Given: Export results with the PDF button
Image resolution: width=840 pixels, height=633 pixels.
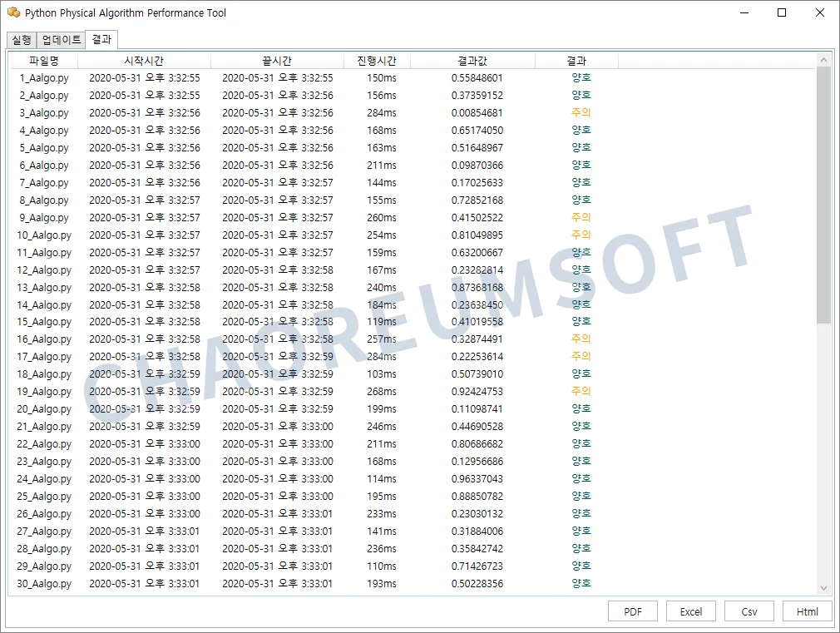Looking at the screenshot, I should tap(633, 611).
